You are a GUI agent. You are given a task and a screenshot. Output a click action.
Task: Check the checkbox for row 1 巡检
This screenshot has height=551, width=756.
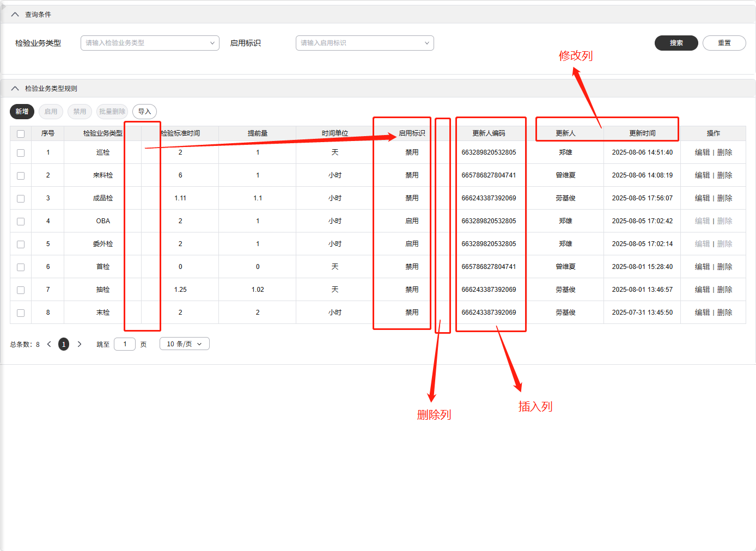tap(21, 153)
